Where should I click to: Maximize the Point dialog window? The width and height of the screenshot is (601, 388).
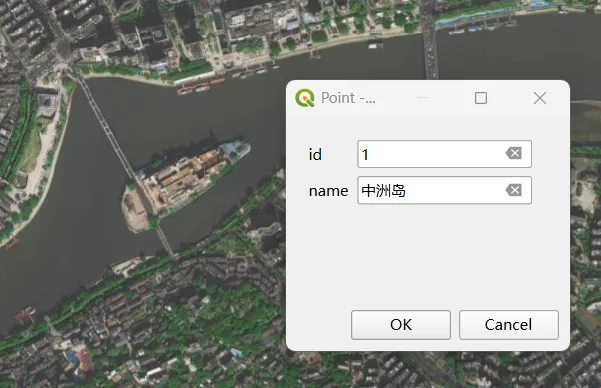tap(481, 98)
